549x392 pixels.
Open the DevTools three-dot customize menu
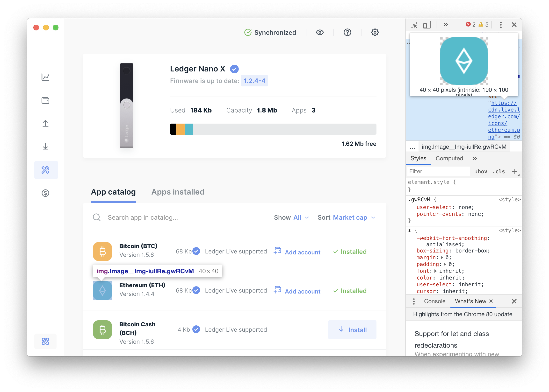(x=501, y=25)
